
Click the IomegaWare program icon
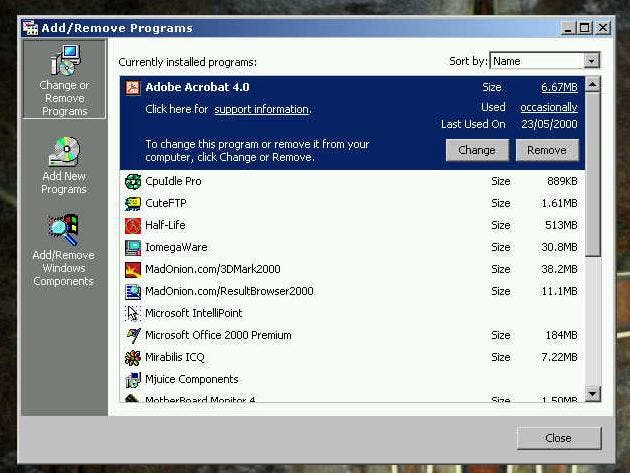(133, 248)
